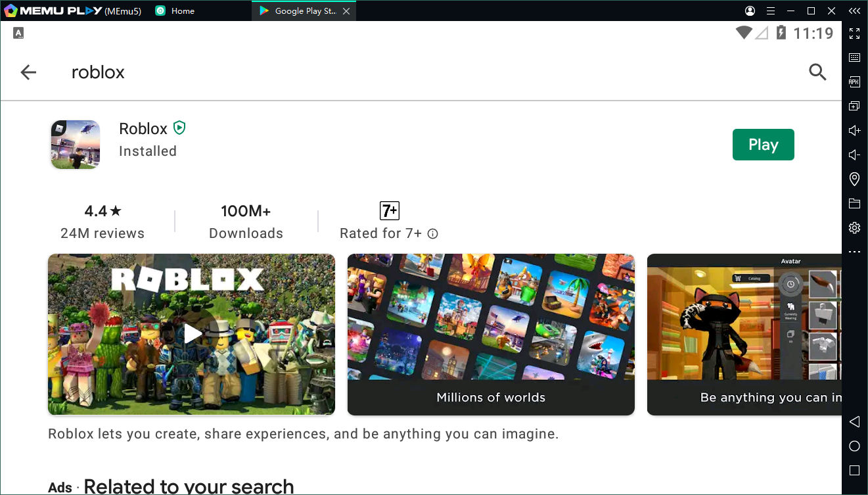Viewport: 868px width, 495px height.
Task: Play the Roblox trailer video
Action: 192,334
